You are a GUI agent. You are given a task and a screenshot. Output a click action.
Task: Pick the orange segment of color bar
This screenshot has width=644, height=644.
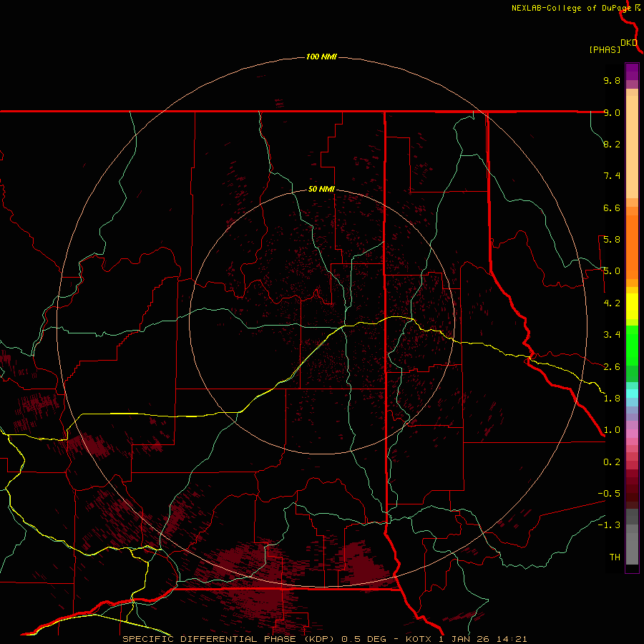632,248
